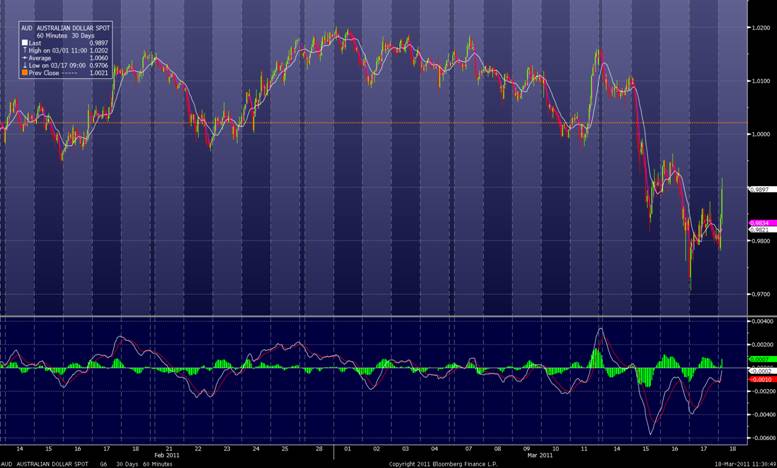Viewport: 777px width, 468px height.
Task: Click the High arrow marker in legend
Action: pos(25,50)
